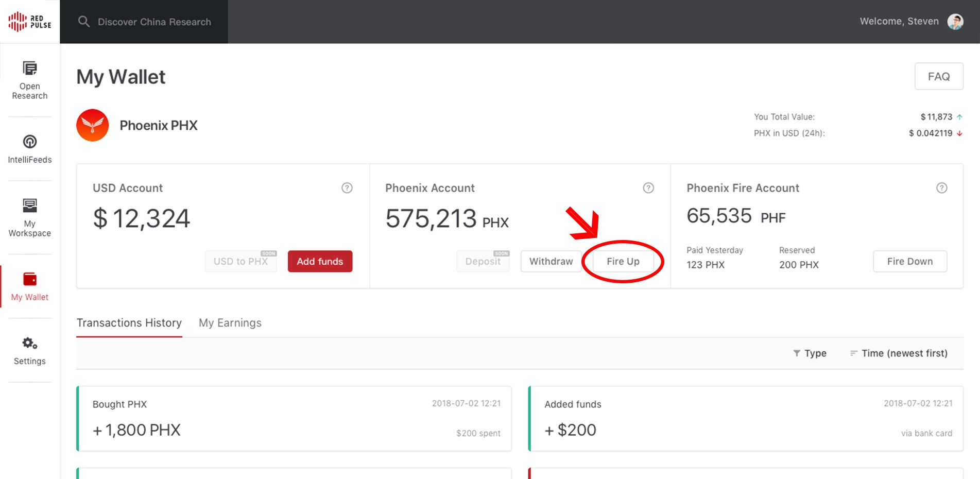The image size is (980, 479).
Task: Click Steven's profile avatar
Action: pos(955,22)
